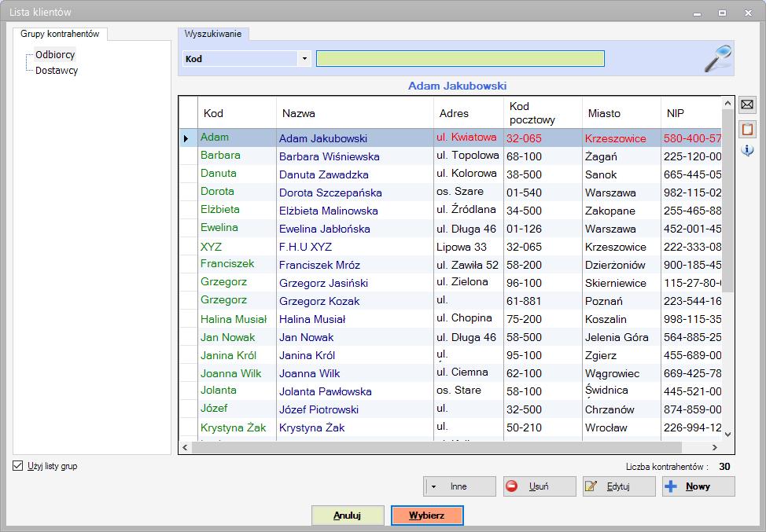766x532 pixels.
Task: Select the Danuta Zawadzka name cell
Action: 355,174
